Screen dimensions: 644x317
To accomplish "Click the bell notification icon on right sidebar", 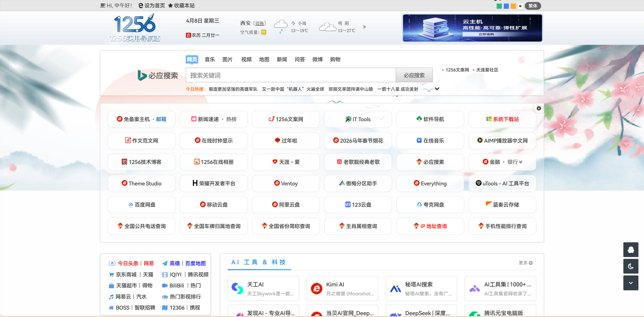I will [x=630, y=250].
